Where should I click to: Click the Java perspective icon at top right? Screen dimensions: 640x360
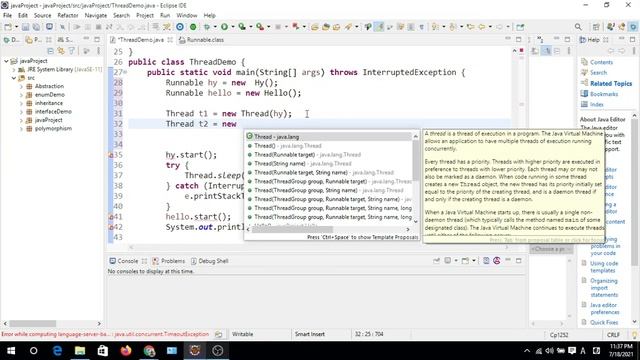(x=611, y=27)
